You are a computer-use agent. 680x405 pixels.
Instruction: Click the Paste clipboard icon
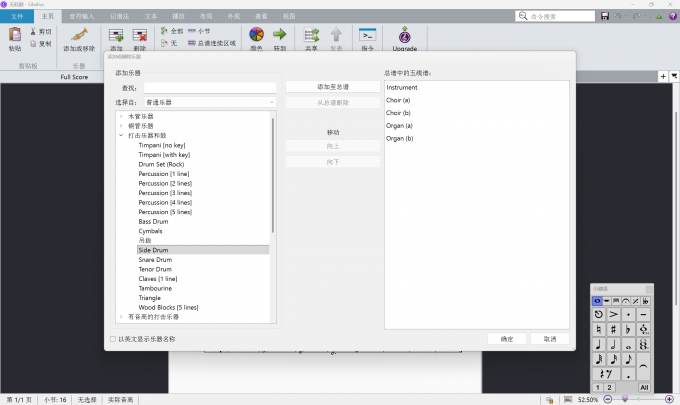(x=15, y=34)
